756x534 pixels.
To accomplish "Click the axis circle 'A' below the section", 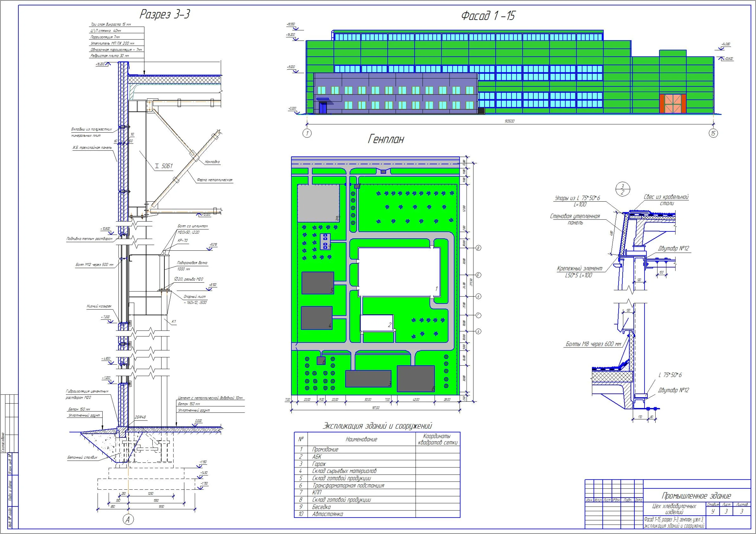I will pyautogui.click(x=128, y=520).
